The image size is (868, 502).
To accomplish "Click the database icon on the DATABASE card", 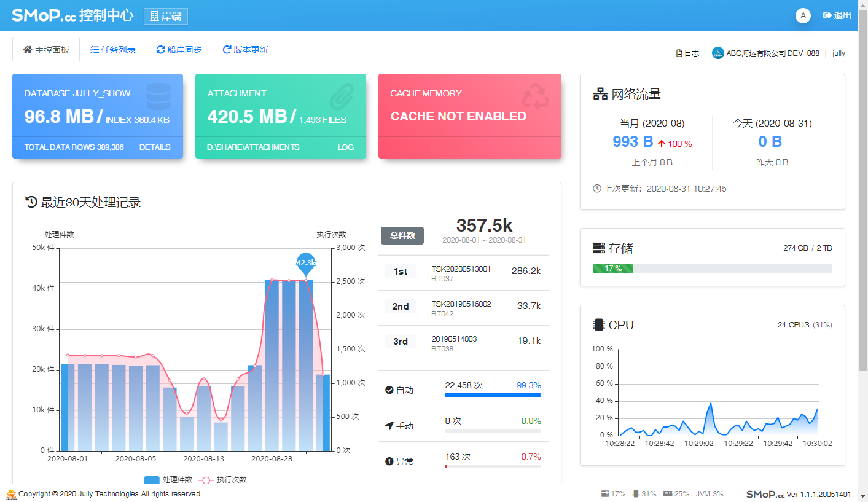I will (158, 97).
